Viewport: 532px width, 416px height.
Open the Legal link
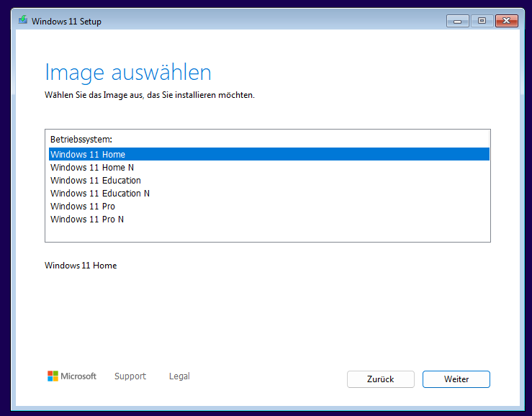(179, 376)
